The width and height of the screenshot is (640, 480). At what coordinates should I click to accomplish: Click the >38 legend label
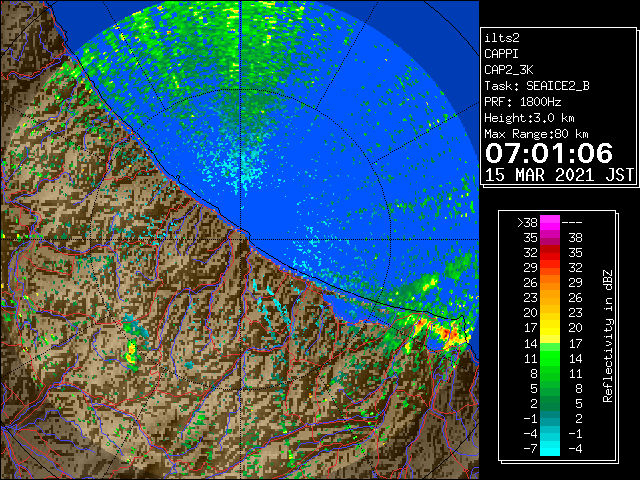pos(527,223)
